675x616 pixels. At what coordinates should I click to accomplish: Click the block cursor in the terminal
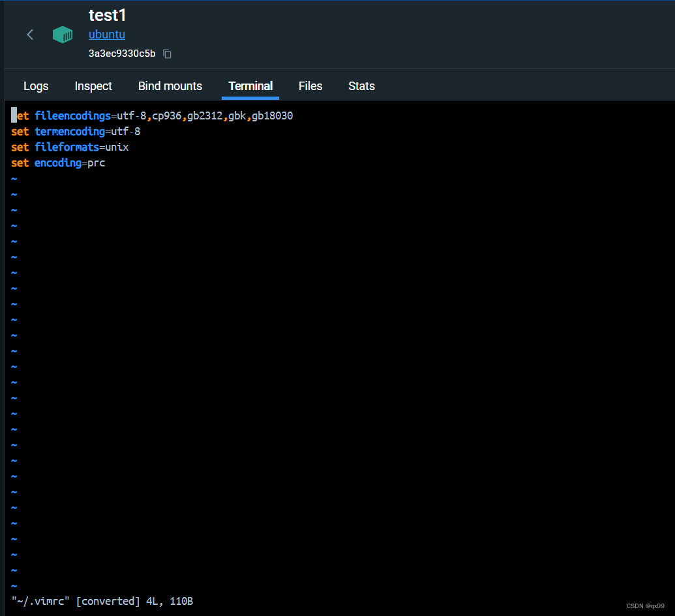click(13, 115)
